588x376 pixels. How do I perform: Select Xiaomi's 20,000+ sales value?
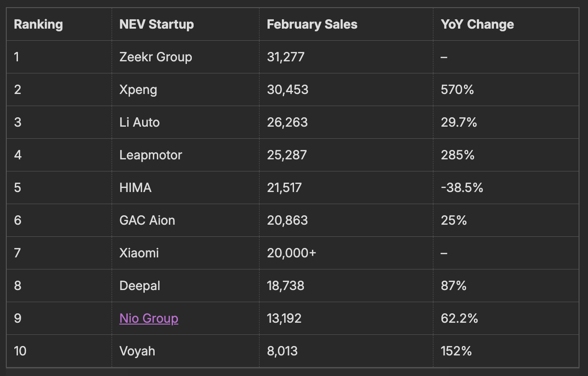(x=291, y=253)
